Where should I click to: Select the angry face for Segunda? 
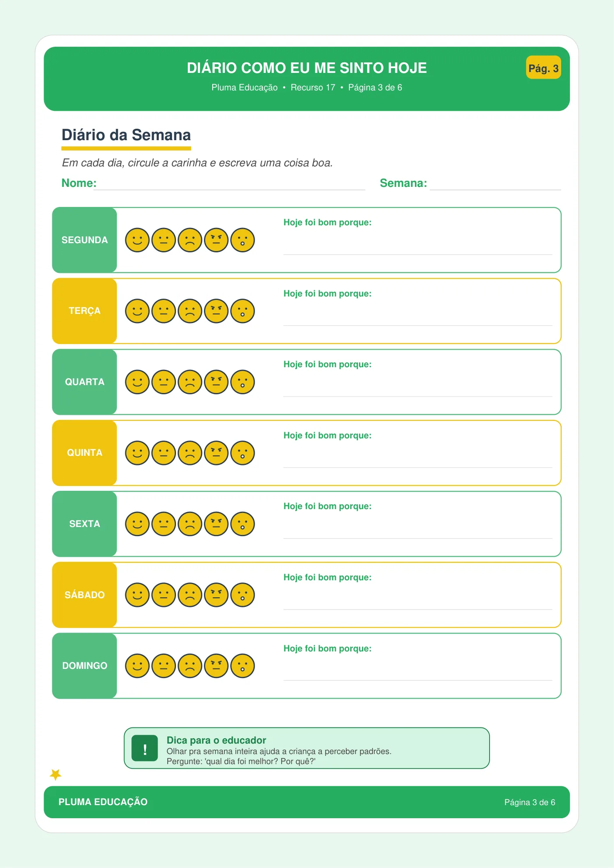(216, 240)
